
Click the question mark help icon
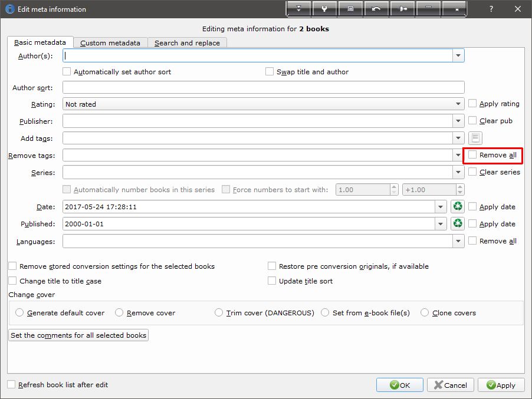pyautogui.click(x=491, y=9)
